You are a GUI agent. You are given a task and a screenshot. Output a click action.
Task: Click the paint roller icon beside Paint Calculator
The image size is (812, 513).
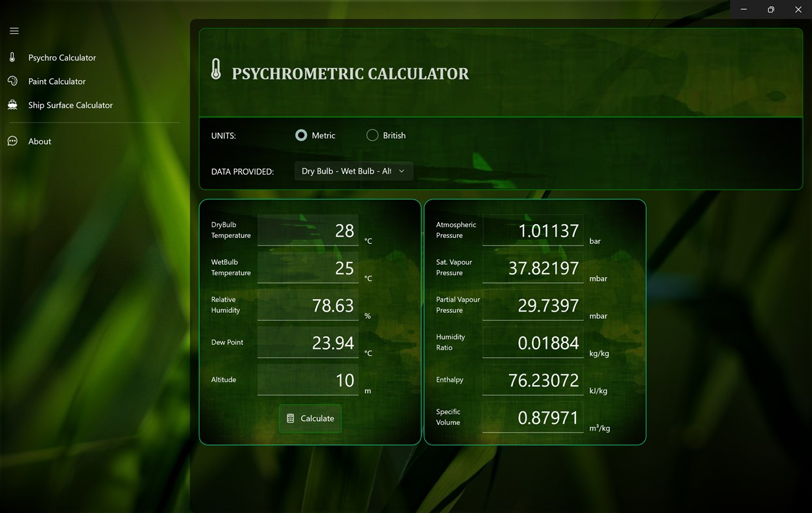[13, 81]
